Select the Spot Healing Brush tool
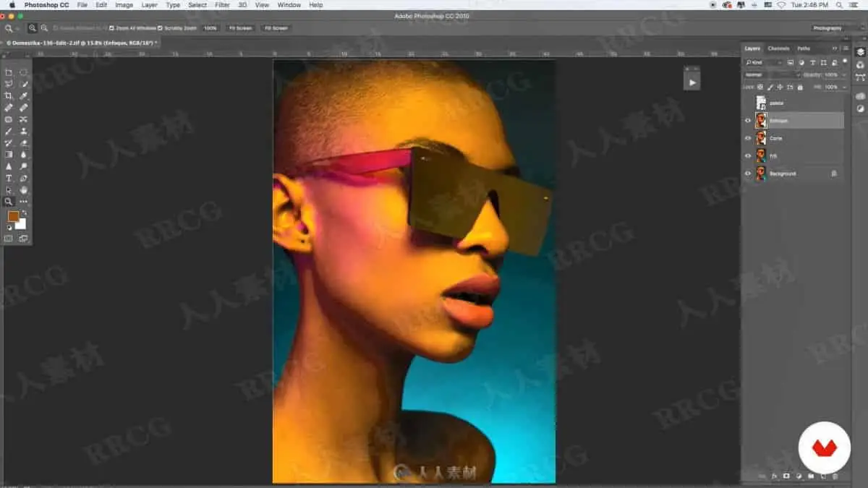 coord(9,107)
